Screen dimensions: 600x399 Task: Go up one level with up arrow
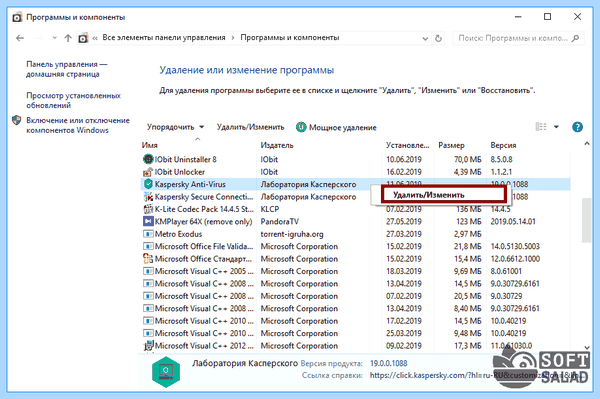(68, 38)
